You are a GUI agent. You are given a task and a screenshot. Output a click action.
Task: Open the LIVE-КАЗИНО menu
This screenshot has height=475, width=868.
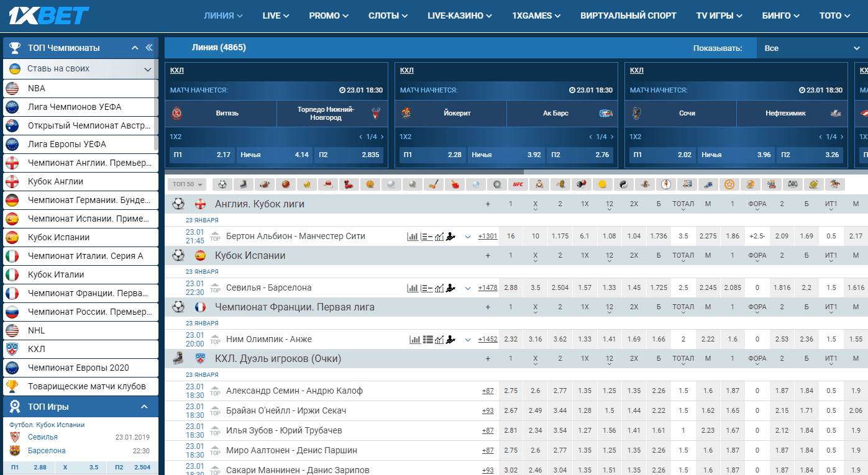460,16
